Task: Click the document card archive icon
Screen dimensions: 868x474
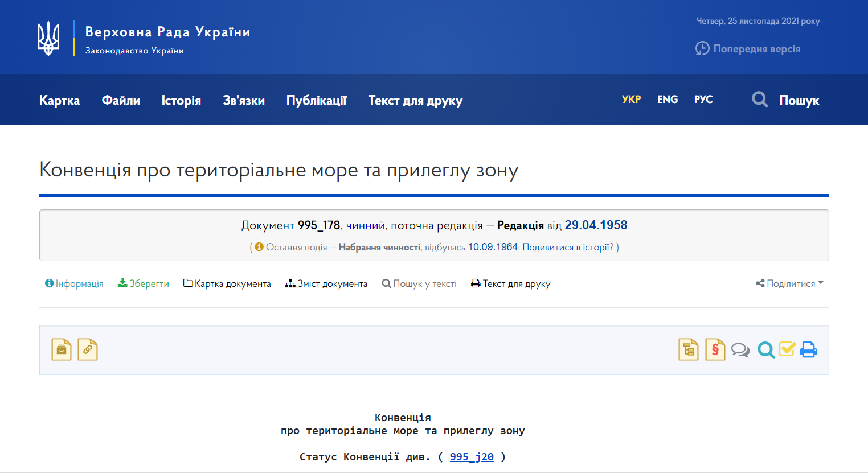Action: [62, 349]
